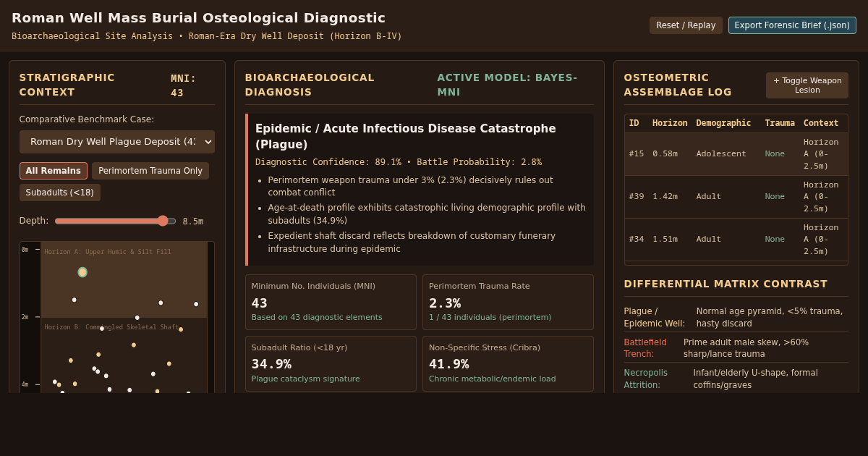This screenshot has width=868, height=456.
Task: Click the Reset / Replay button
Action: pos(686,25)
